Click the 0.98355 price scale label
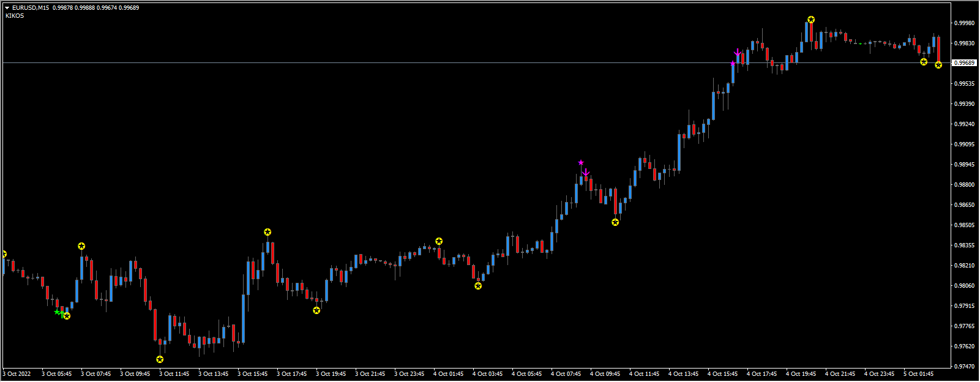Viewport: 980px width, 382px height. (964, 245)
